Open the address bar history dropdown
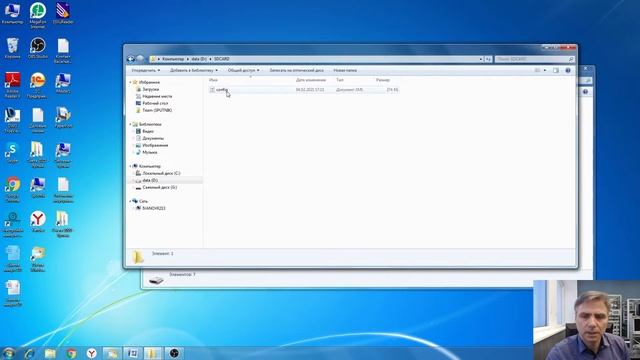The image size is (640, 360). pyautogui.click(x=481, y=59)
